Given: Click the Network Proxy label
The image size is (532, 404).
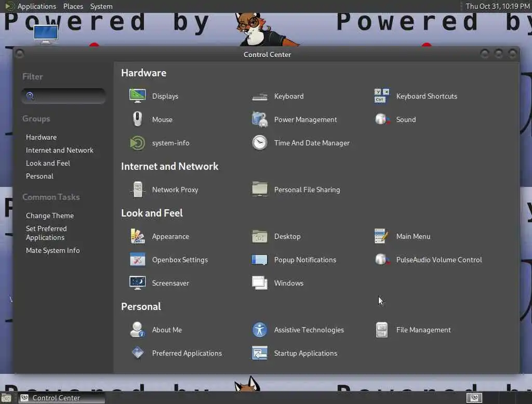Looking at the screenshot, I should point(175,190).
